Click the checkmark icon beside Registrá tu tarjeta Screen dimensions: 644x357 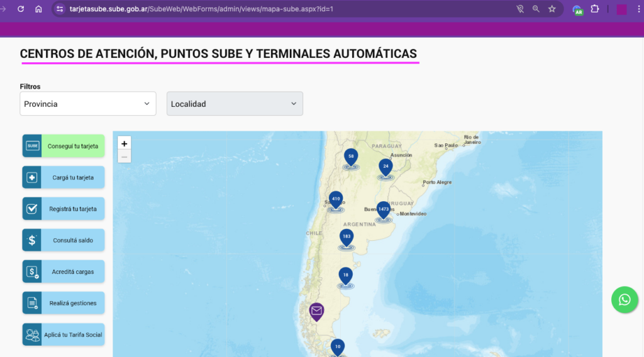32,209
